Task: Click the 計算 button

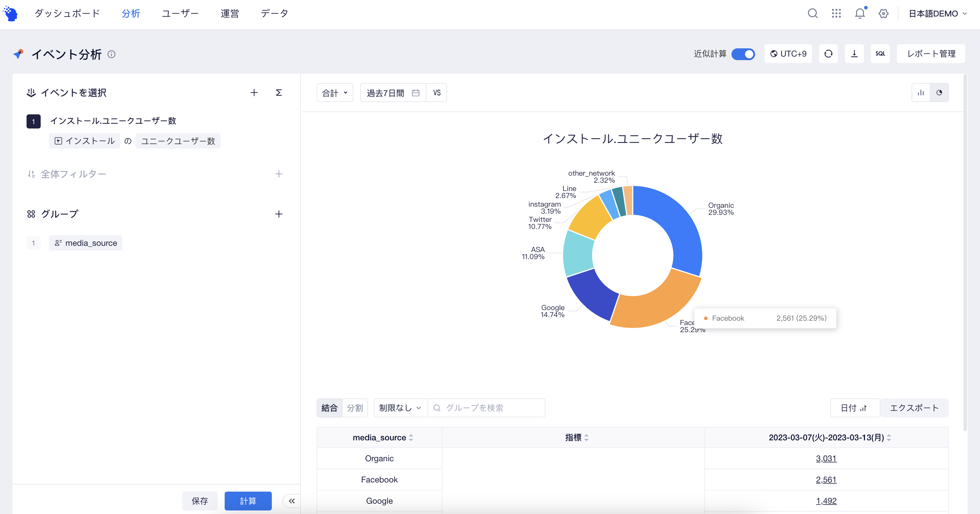Action: (248, 501)
